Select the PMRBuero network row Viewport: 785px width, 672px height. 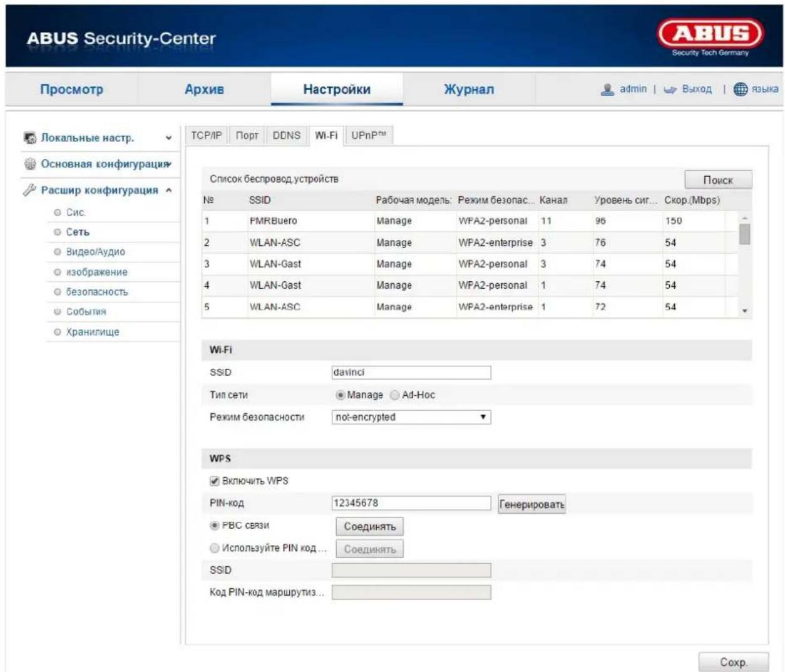pyautogui.click(x=469, y=221)
